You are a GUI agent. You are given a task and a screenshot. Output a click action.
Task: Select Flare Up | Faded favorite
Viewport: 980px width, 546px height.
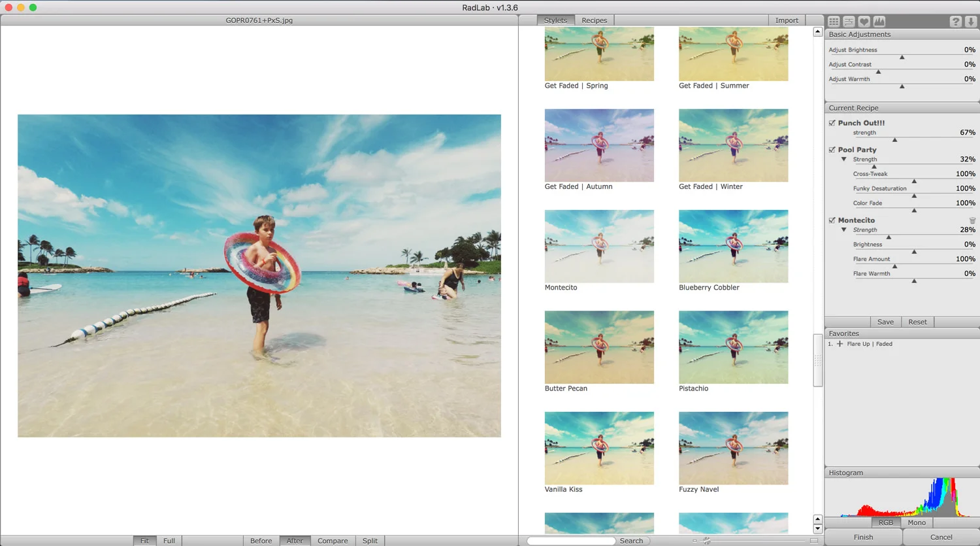click(870, 344)
